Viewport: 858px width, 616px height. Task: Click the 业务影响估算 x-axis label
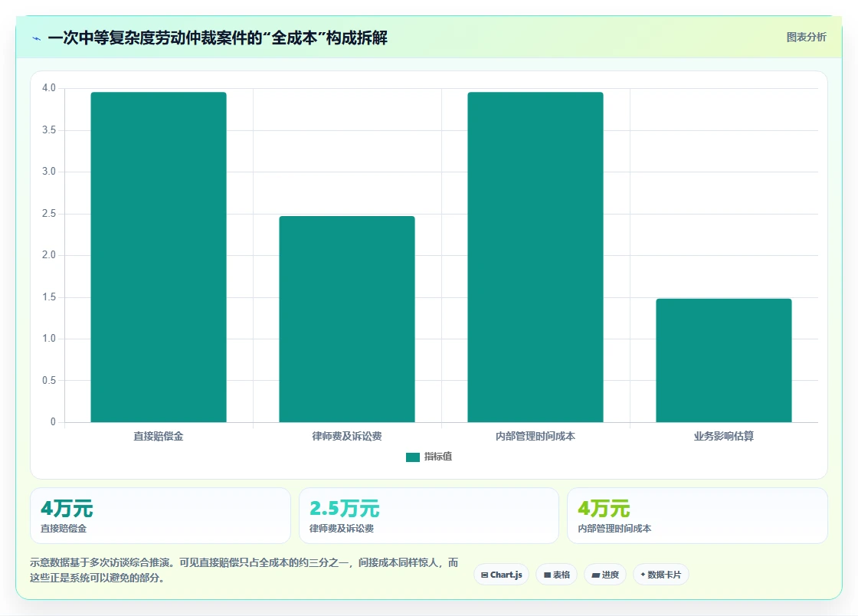click(724, 436)
